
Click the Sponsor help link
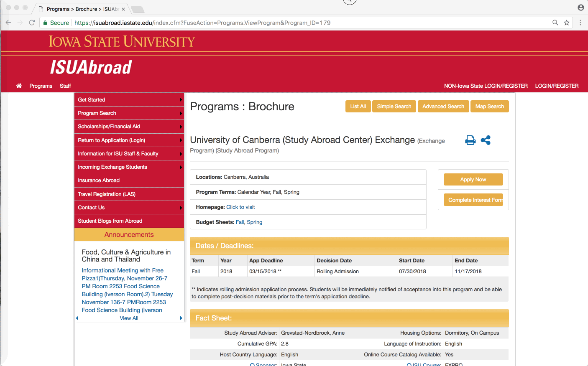click(263, 365)
